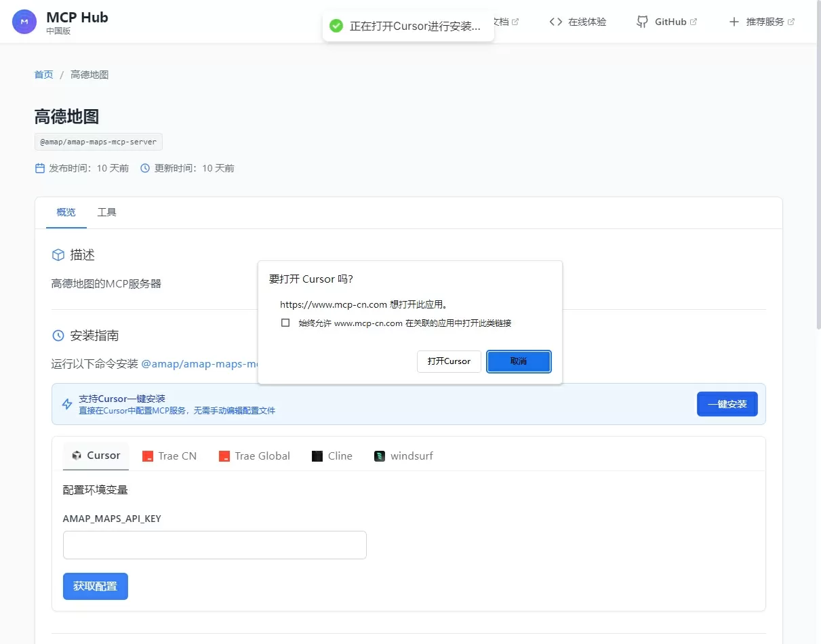Click the calendar icon beside 发布时间
Viewport: 821px width, 644px height.
[40, 168]
